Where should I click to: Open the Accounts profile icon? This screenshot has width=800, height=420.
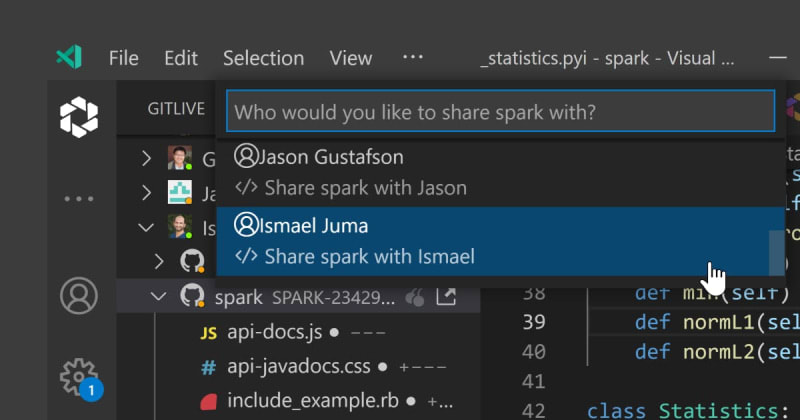79,295
